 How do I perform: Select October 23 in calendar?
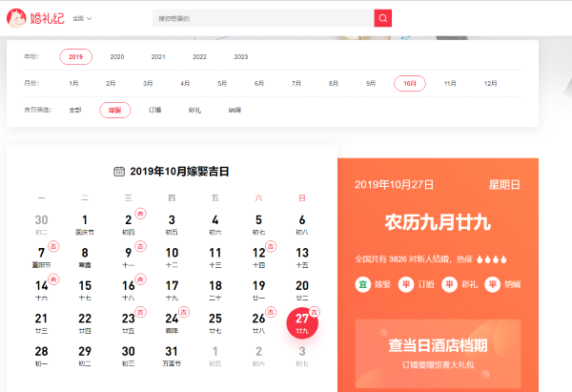click(x=129, y=323)
